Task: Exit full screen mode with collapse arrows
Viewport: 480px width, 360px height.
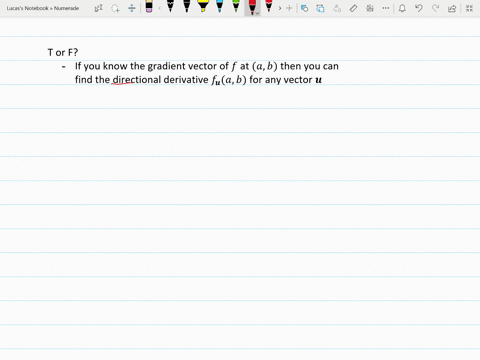Action: click(469, 8)
